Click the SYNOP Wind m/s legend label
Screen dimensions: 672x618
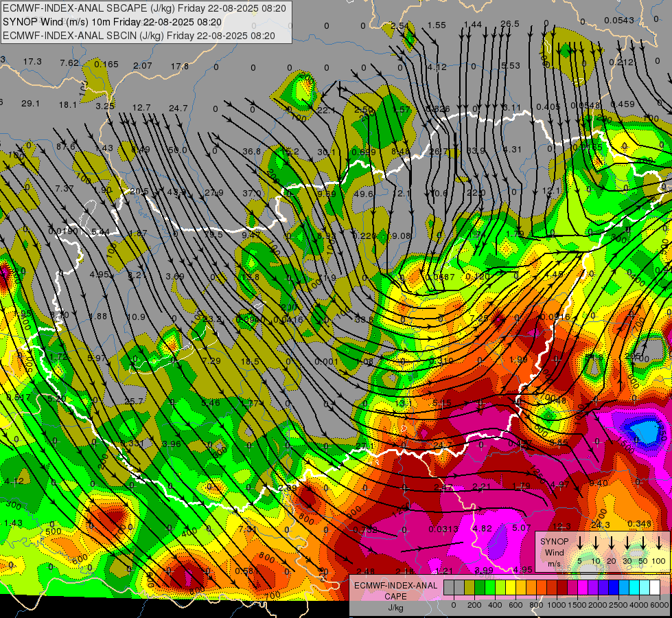pyautogui.click(x=554, y=553)
